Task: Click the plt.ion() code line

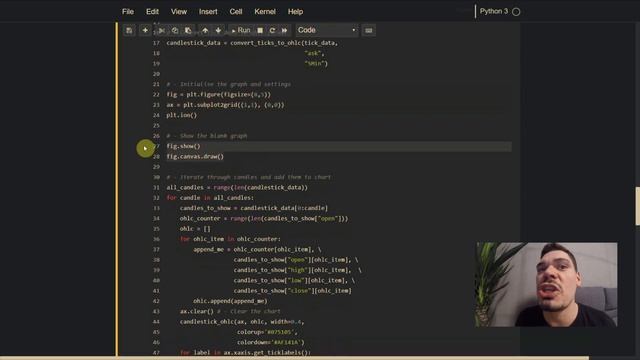Action: pyautogui.click(x=182, y=116)
